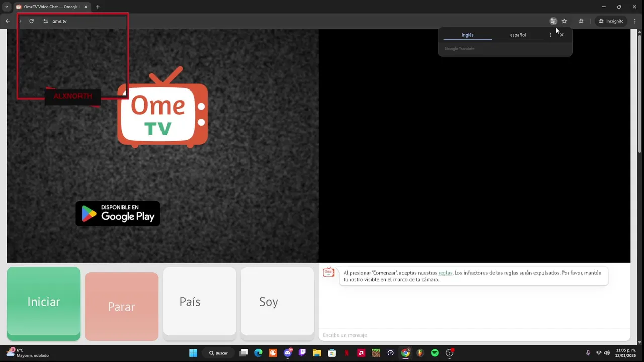Open the volume speaker tray icon

coord(607,353)
